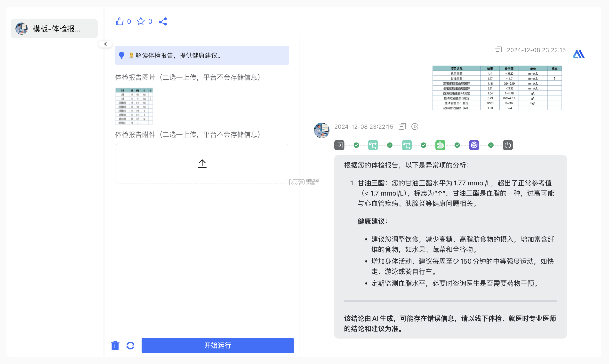Click the workflow input start node icon
This screenshot has height=364, width=609.
pyautogui.click(x=339, y=145)
